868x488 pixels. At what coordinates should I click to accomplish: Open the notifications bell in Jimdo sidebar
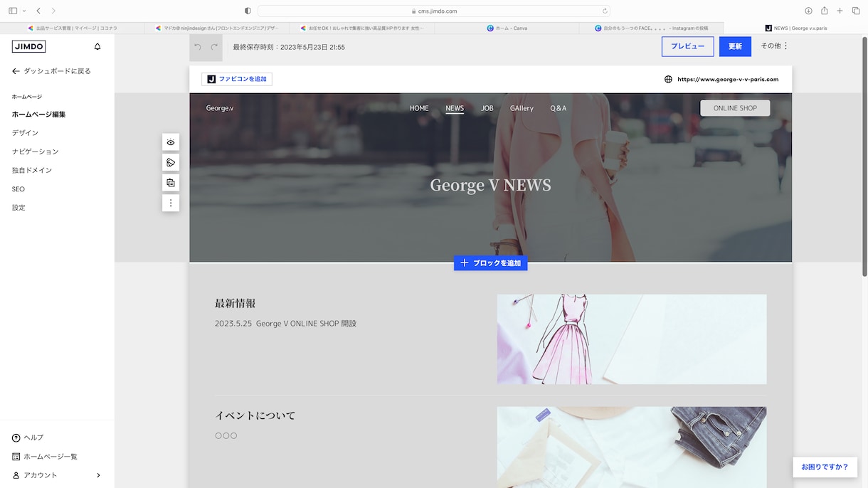97,47
